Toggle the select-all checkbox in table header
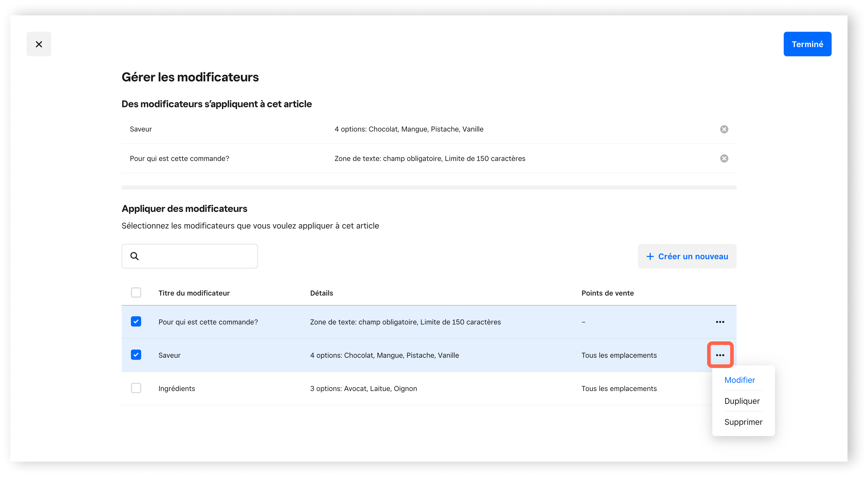Screen dimensions: 868x477 [x=136, y=292]
